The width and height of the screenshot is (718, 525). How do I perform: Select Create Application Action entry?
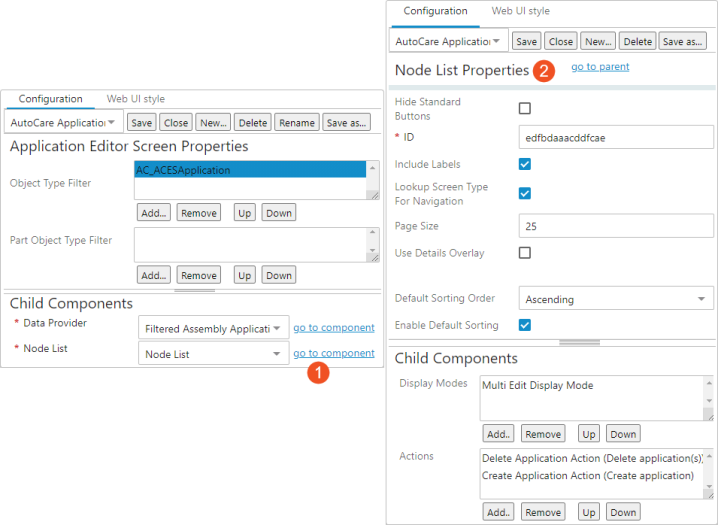587,476
